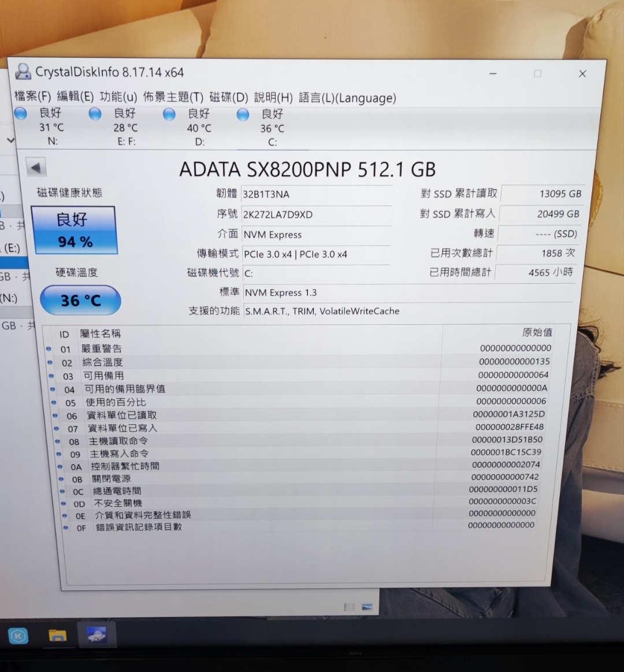
Task: Select row 06 資料單位已讀取
Action: click(x=300, y=415)
